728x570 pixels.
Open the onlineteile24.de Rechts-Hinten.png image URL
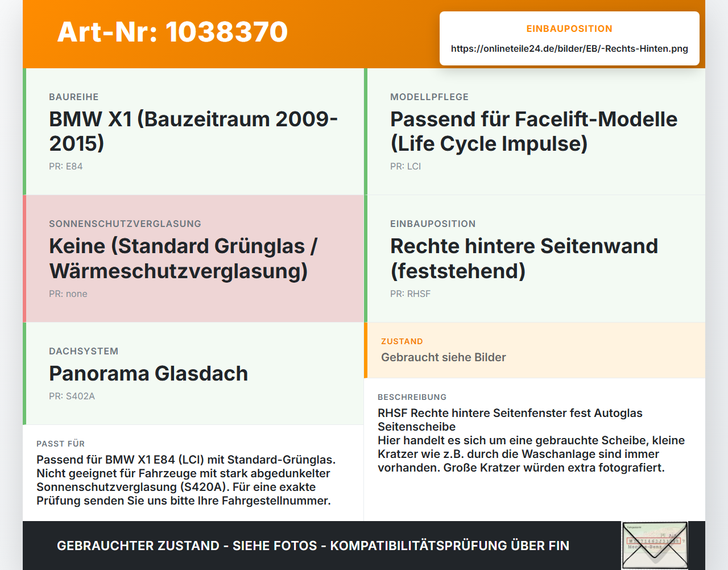[569, 48]
